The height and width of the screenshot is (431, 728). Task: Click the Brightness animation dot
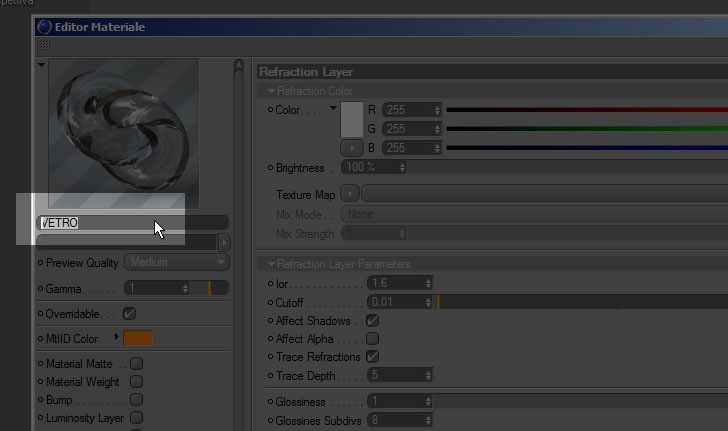click(270, 168)
